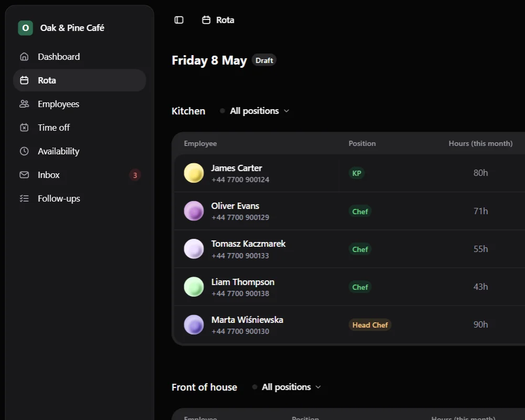This screenshot has width=525, height=420.
Task: Select the Liam Thompson name
Action: click(243, 282)
